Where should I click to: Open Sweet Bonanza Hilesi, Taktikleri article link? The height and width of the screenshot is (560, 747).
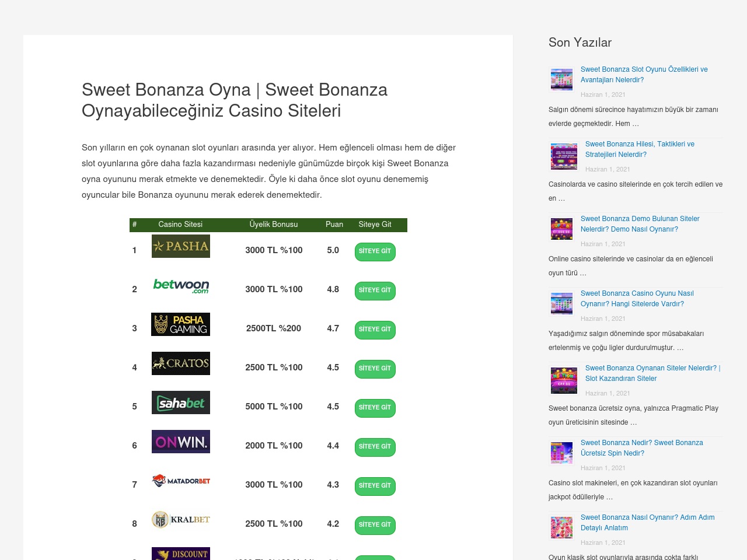tap(640, 149)
